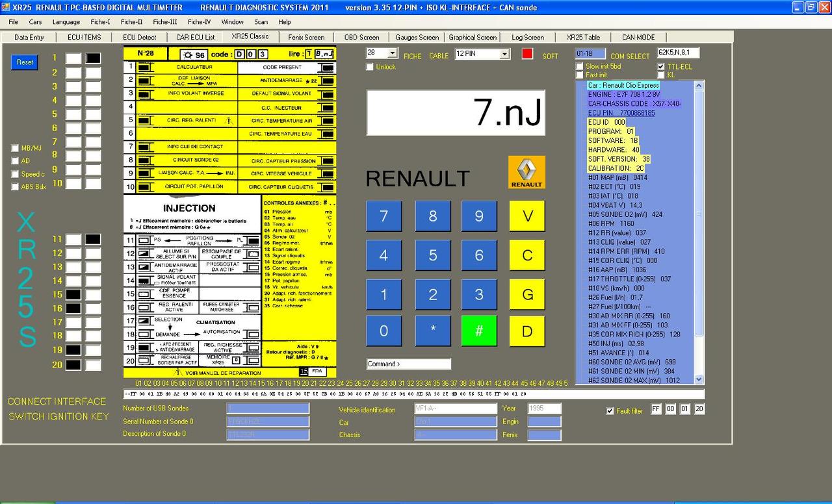
Task: Show the Gauges Screen tab
Action: click(417, 38)
